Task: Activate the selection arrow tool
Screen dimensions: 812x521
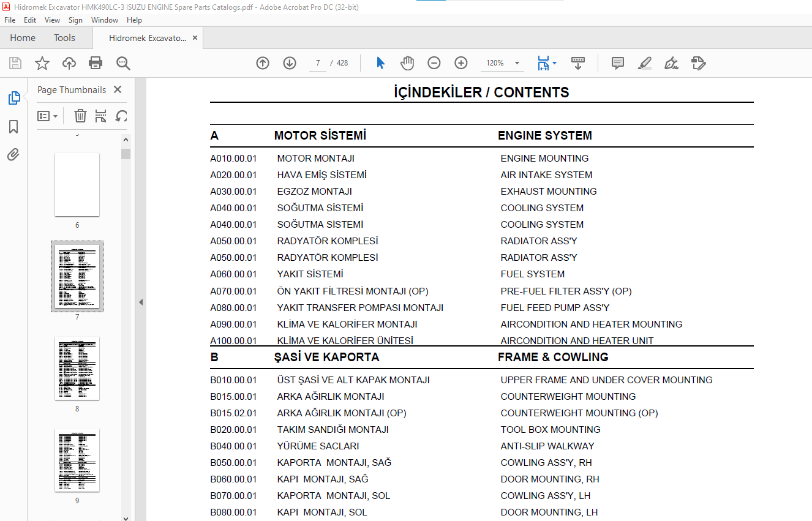Action: pyautogui.click(x=380, y=63)
